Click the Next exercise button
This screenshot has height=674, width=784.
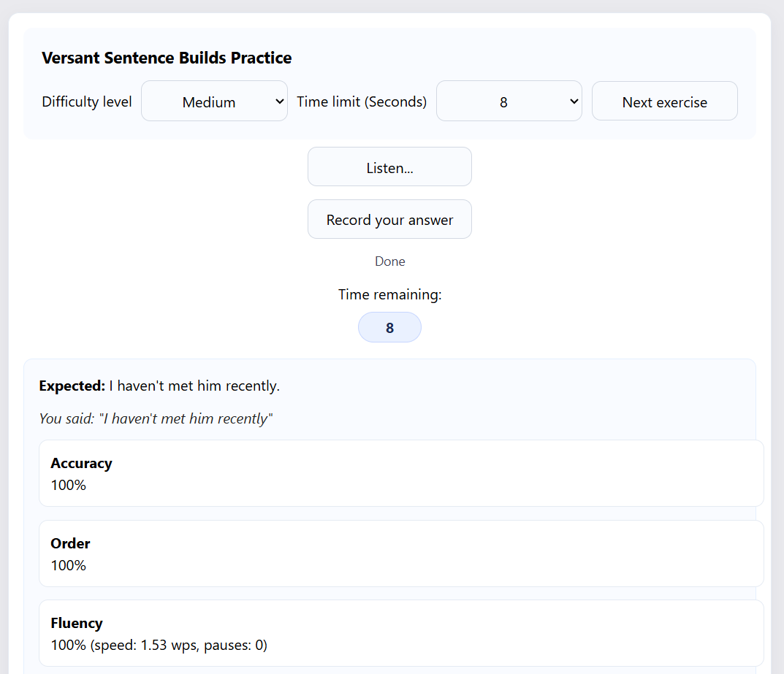click(664, 101)
